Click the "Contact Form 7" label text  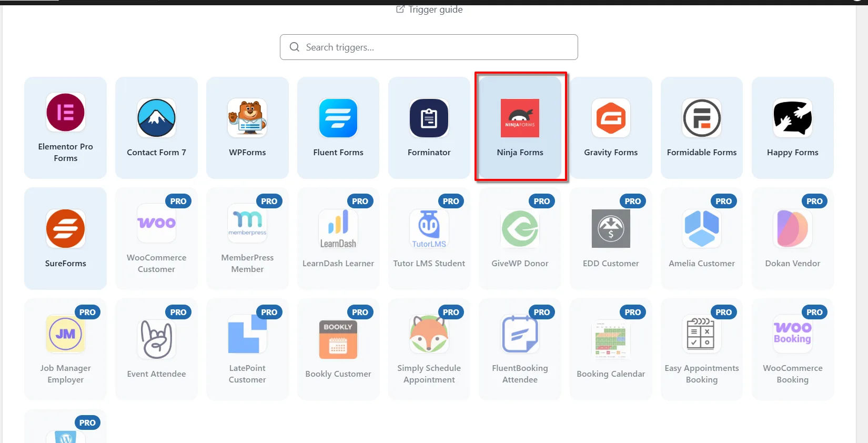pos(156,153)
